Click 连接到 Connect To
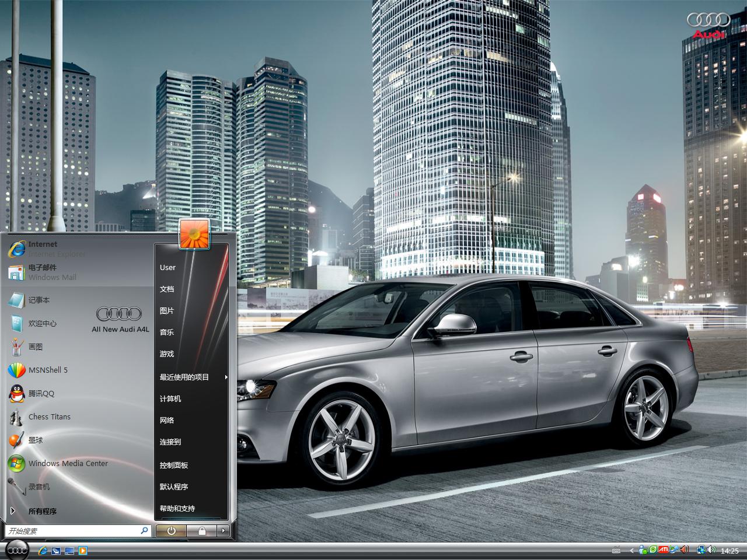The width and height of the screenshot is (747, 560). pos(191,442)
